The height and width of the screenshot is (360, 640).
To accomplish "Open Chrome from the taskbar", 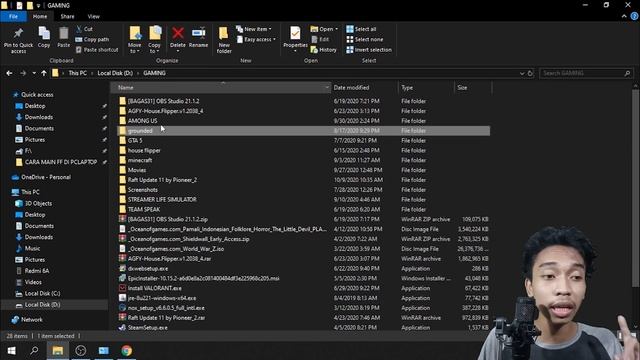I will coord(127,351).
